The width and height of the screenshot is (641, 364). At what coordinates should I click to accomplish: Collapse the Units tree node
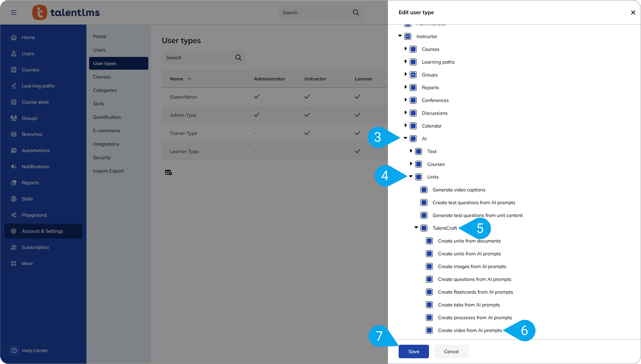coord(411,176)
